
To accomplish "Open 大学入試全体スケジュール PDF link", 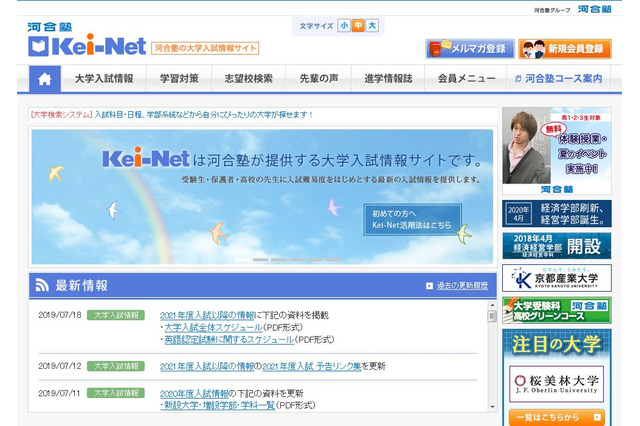I will point(213,327).
